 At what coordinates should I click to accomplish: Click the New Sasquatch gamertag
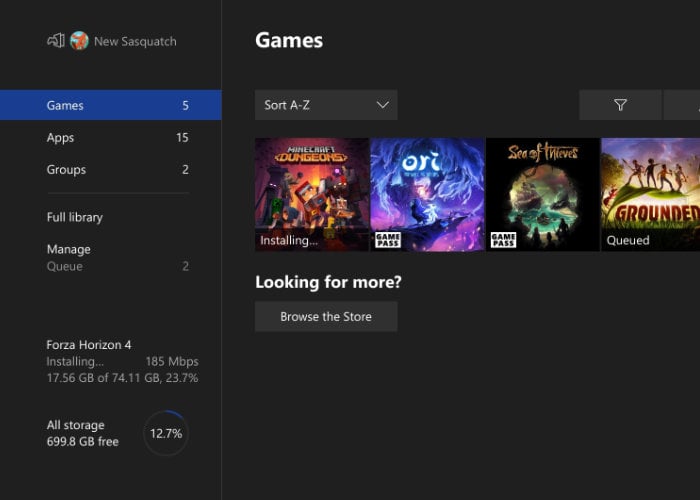pyautogui.click(x=135, y=42)
